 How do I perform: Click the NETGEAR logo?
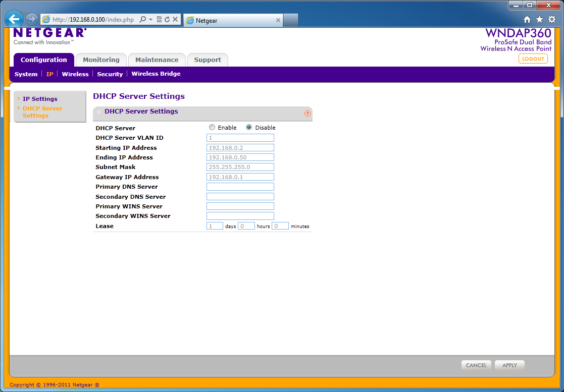tap(49, 33)
